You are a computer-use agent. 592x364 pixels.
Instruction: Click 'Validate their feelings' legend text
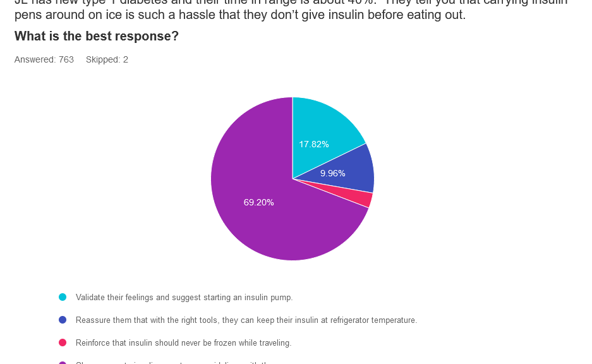click(184, 297)
